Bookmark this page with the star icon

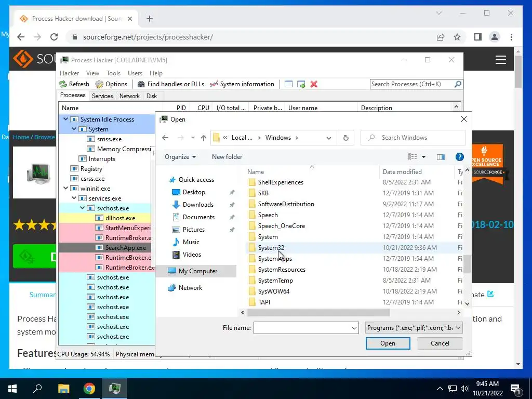pos(457,37)
